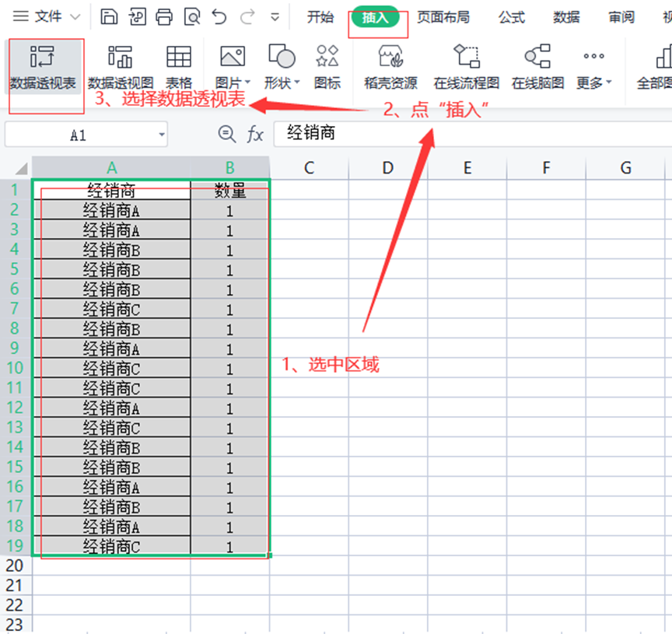Click the Print icon
The image size is (672, 634).
tap(164, 17)
